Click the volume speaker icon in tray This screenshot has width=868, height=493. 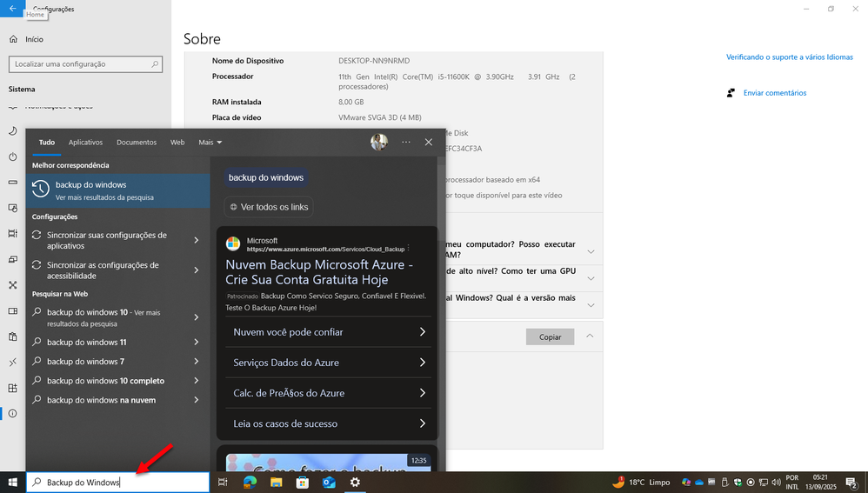click(776, 482)
